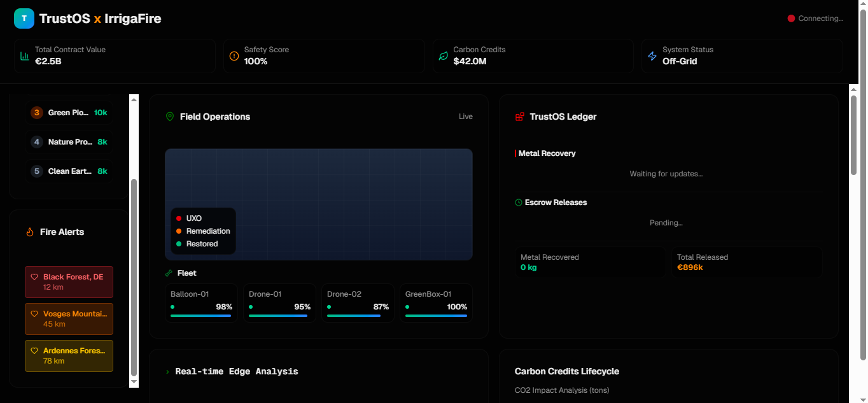Click the red Connecting status dot
Screen dimensions: 868x403
point(792,18)
